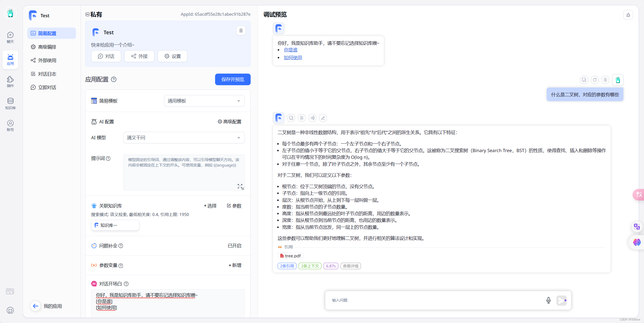Switch to the 外部使用 tab
This screenshot has width=644, height=323.
pyautogui.click(x=52, y=60)
